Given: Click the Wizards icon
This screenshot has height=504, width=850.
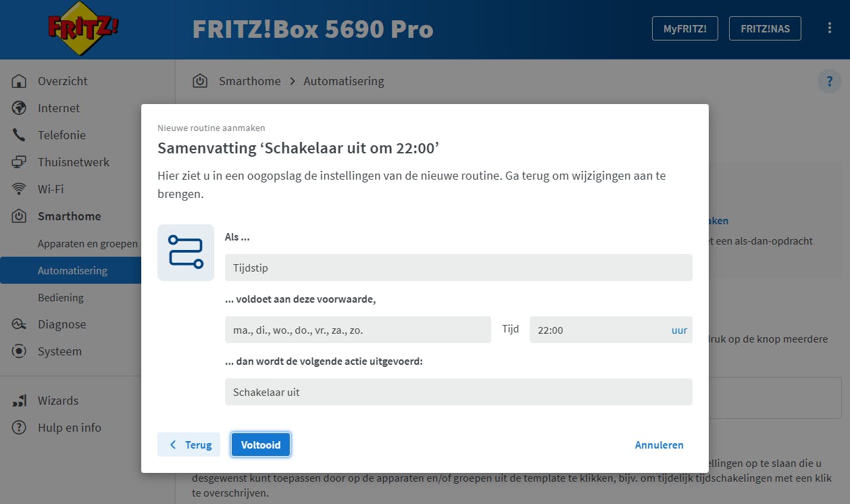Looking at the screenshot, I should (19, 401).
